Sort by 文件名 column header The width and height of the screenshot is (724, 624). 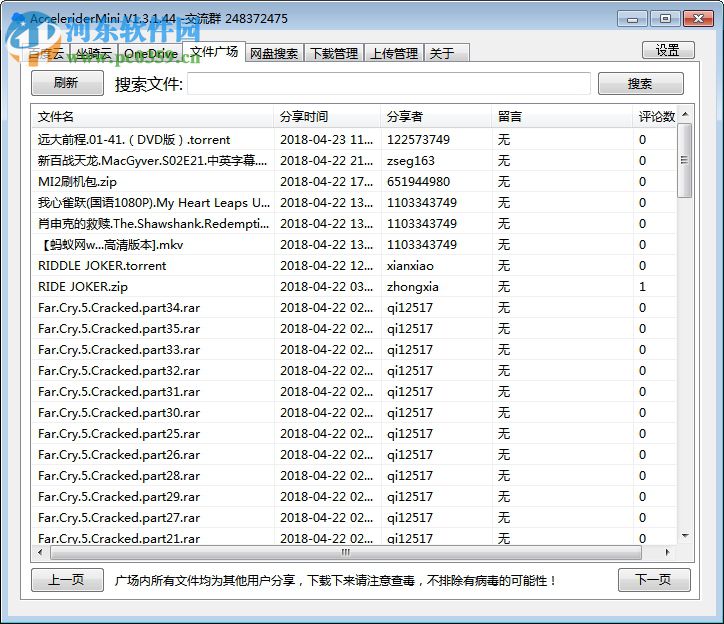click(153, 116)
